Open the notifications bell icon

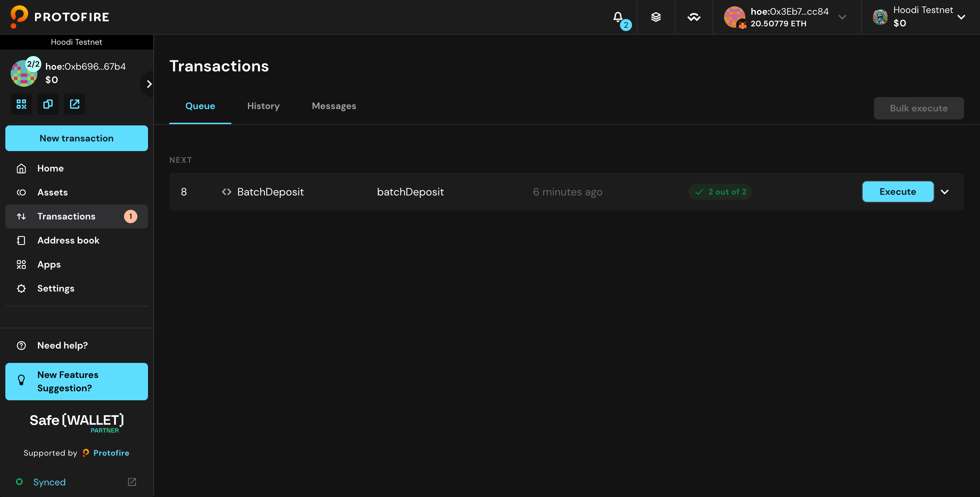[x=618, y=17]
